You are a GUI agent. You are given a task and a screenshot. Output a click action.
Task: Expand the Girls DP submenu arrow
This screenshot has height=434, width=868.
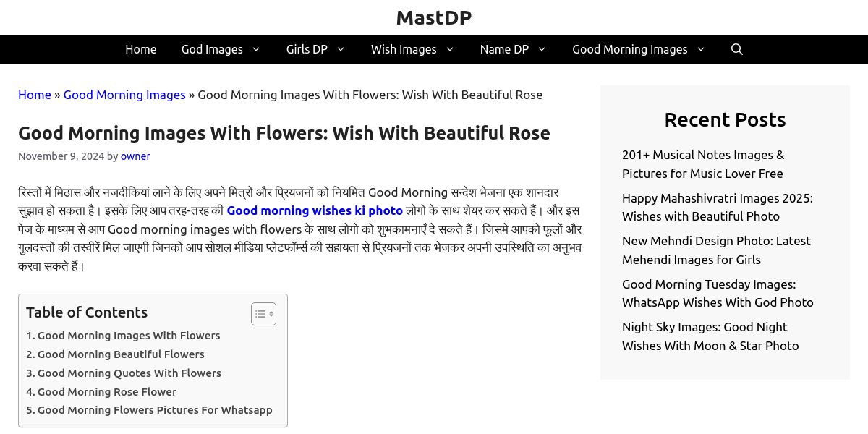point(341,49)
